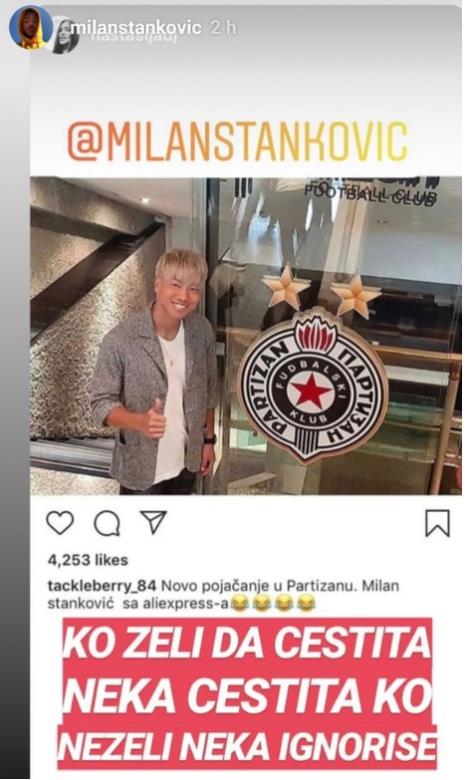Open comments with speech bubble icon
Viewport: 468px width, 780px height.
[x=107, y=523]
